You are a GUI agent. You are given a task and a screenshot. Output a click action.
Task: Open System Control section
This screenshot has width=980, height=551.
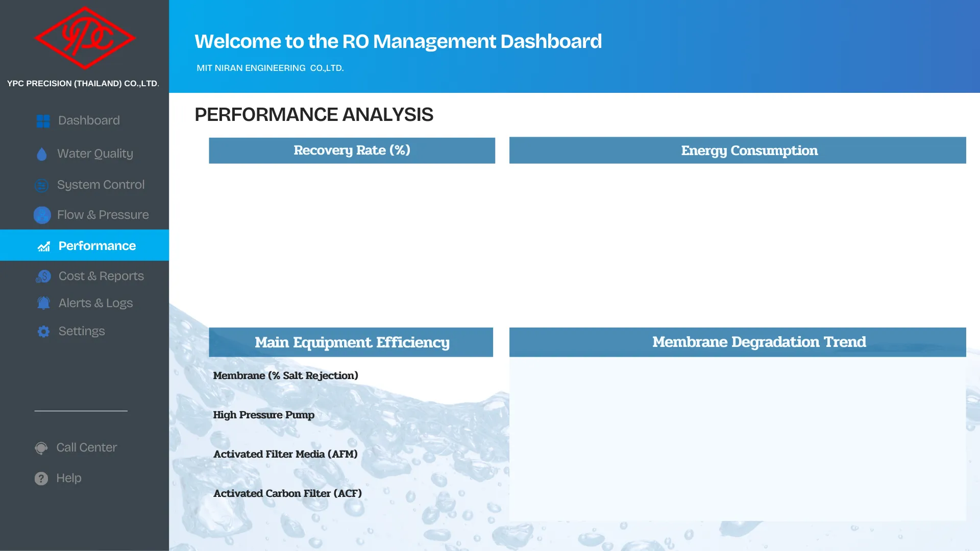click(x=101, y=185)
